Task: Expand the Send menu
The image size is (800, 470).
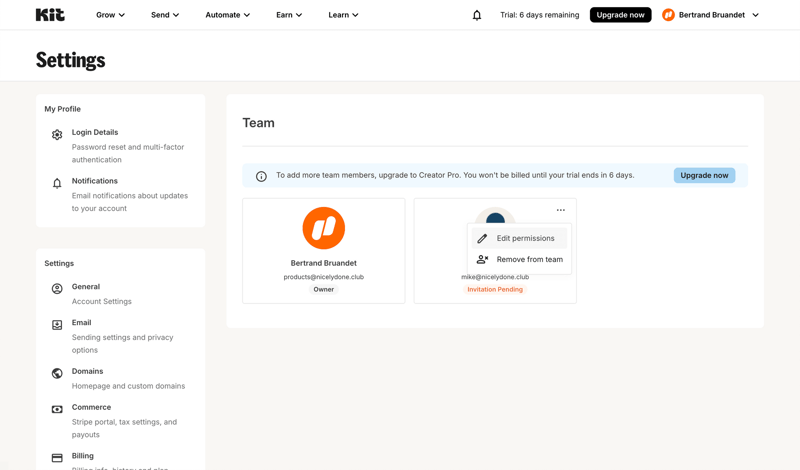Action: (x=165, y=15)
